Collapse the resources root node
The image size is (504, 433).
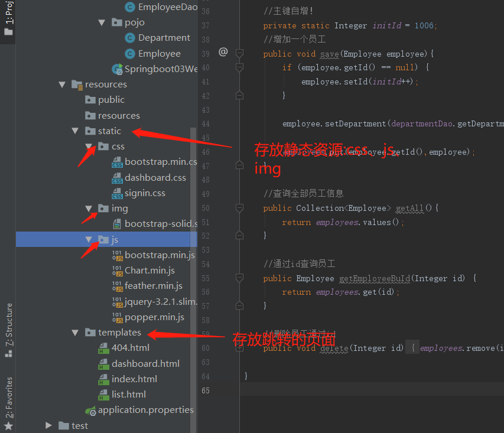[62, 84]
